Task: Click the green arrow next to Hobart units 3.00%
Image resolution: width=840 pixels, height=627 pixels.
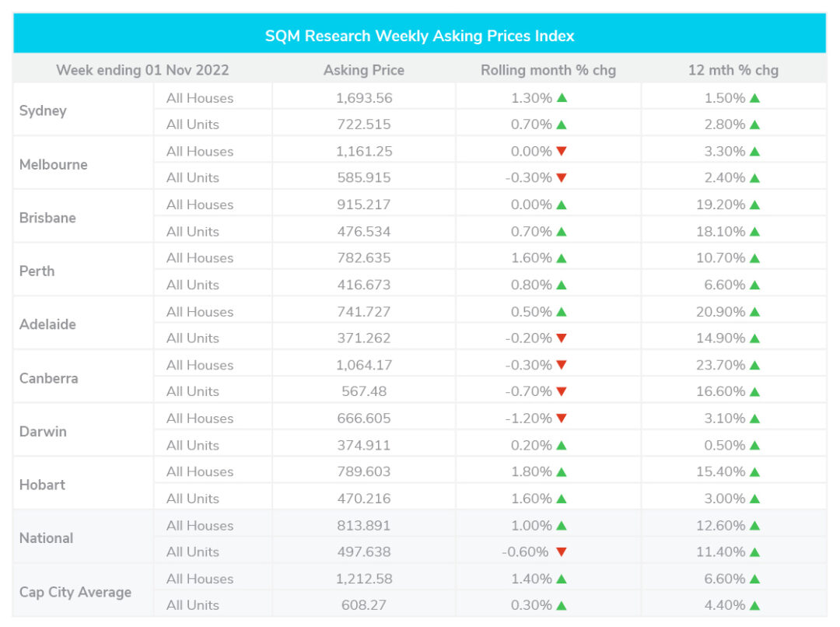Action: click(x=754, y=499)
